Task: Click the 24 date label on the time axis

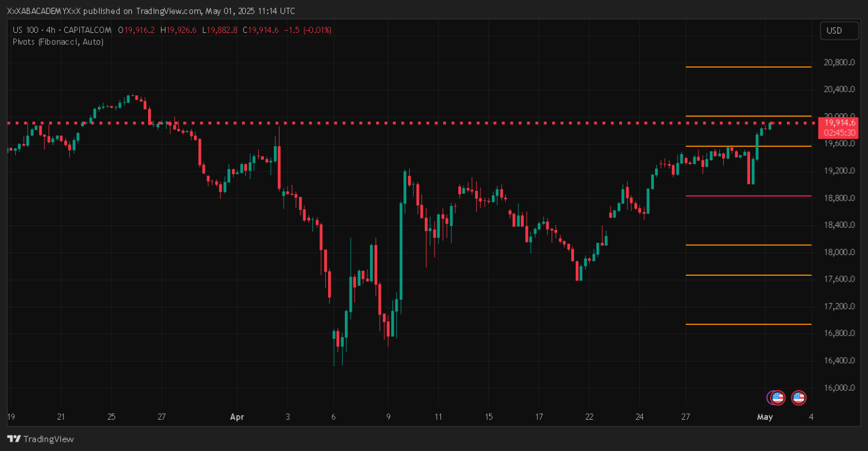Action: (x=639, y=417)
